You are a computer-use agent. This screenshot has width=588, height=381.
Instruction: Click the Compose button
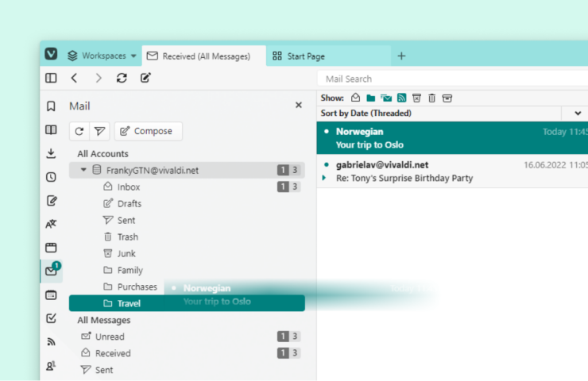click(x=149, y=131)
